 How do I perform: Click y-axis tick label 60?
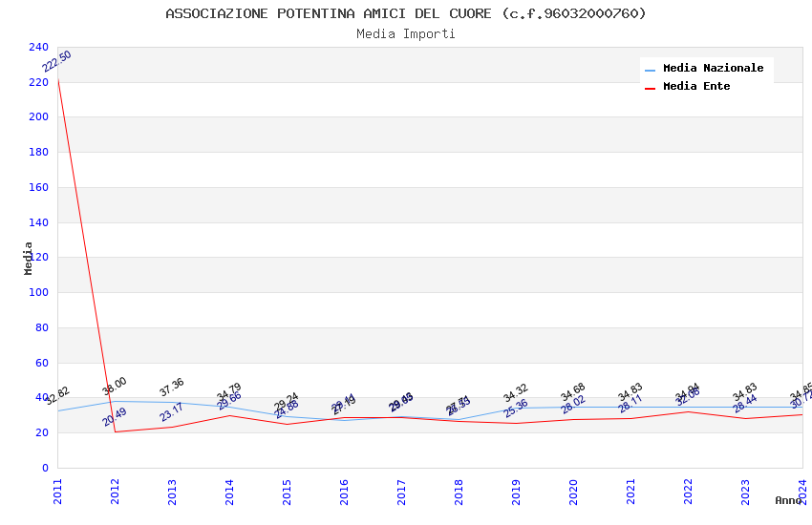click(x=42, y=363)
